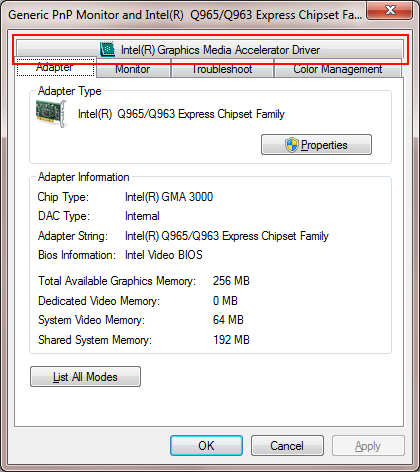The width and height of the screenshot is (420, 472).
Task: Select the Intel(R) GMA 3000 chip type text
Action: click(x=169, y=197)
